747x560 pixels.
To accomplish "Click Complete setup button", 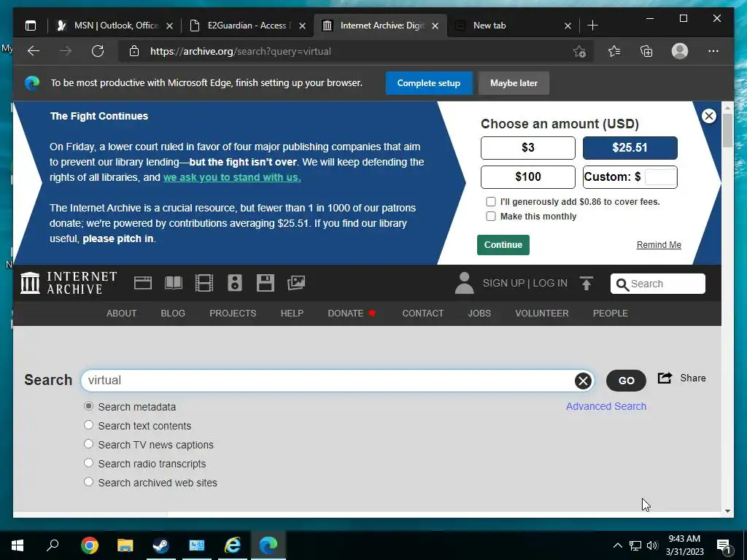I will (429, 83).
